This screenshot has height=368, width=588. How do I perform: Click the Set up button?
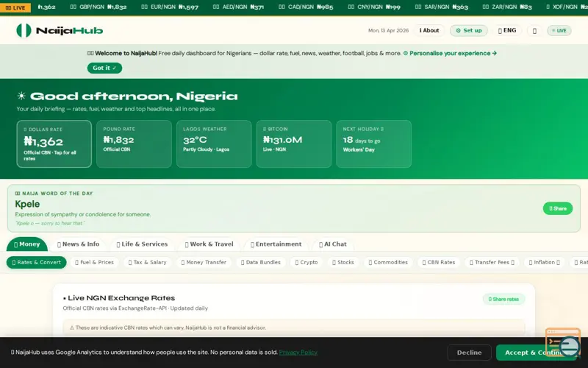coord(469,30)
